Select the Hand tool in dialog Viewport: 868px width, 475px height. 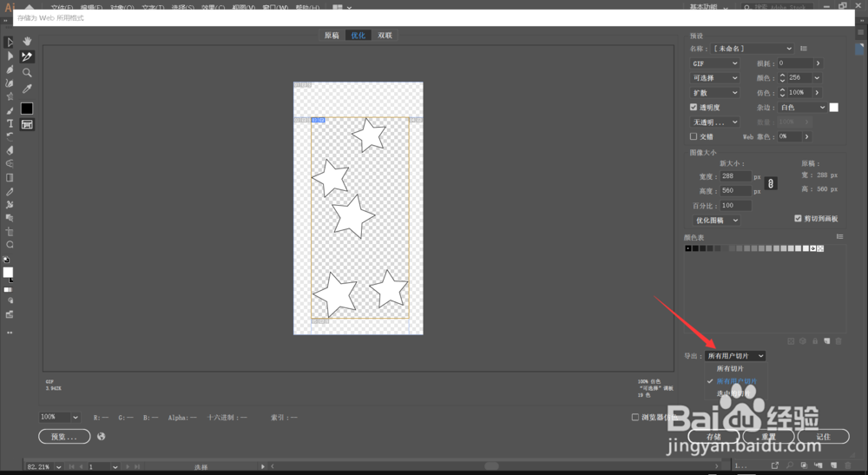tap(27, 41)
